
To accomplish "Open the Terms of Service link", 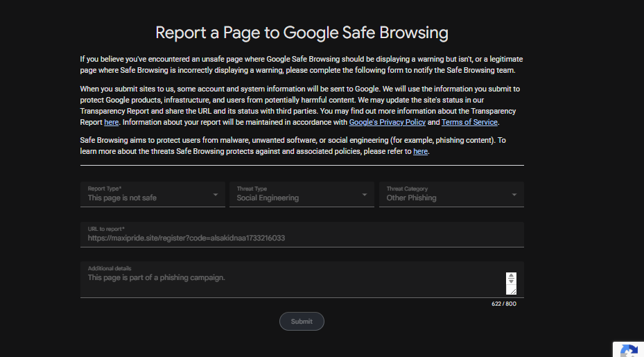I will [x=469, y=123].
